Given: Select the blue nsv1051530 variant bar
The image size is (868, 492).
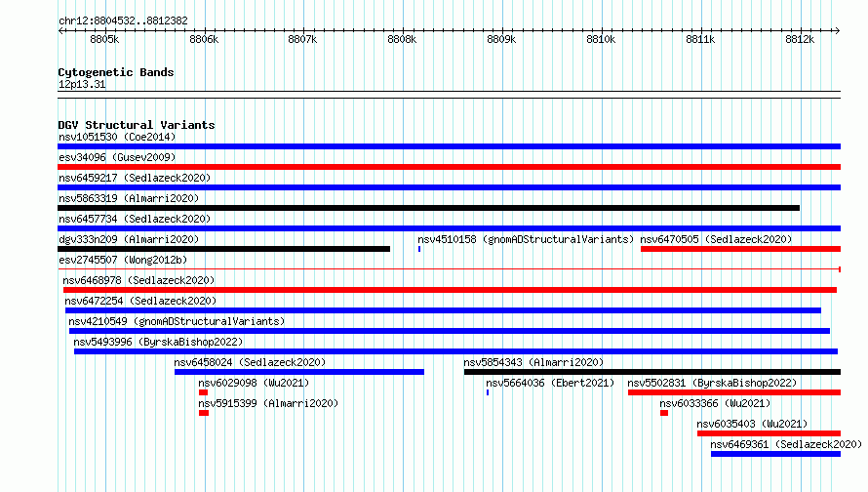Looking at the screenshot, I should coord(449,146).
